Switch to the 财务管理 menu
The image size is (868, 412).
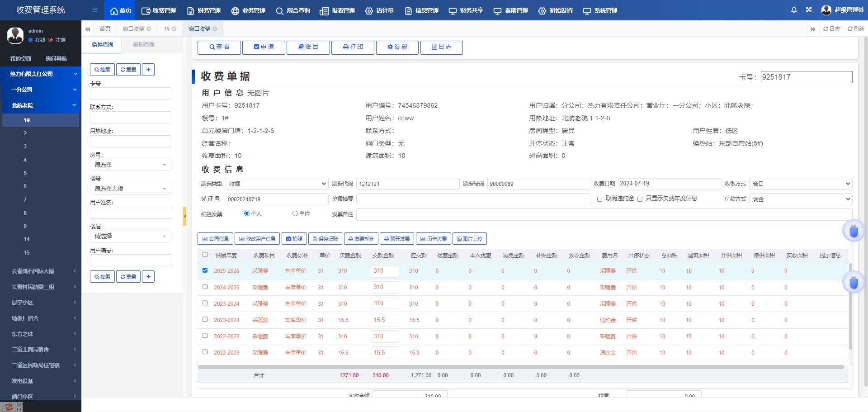tap(203, 10)
